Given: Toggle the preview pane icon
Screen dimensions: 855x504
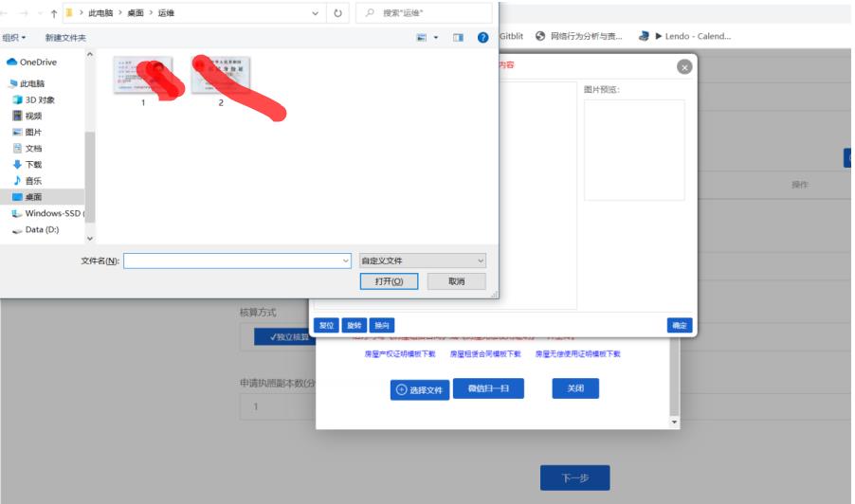Looking at the screenshot, I should [x=458, y=38].
